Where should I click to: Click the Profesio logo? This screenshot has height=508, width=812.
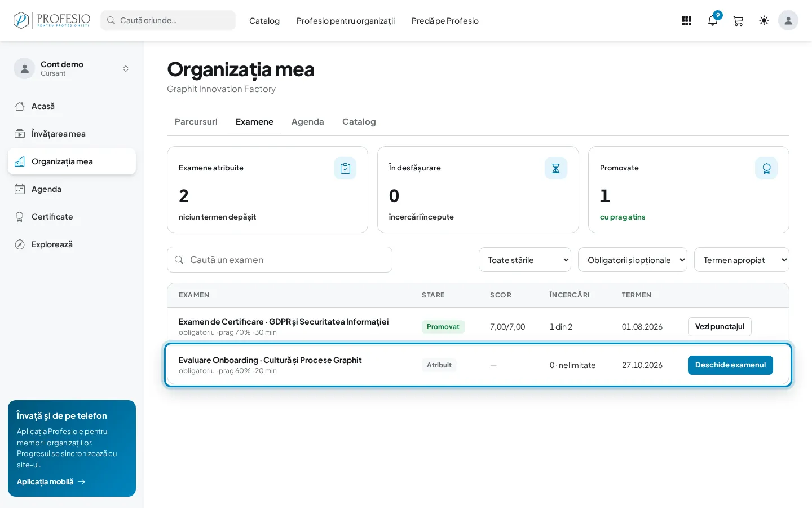[52, 20]
